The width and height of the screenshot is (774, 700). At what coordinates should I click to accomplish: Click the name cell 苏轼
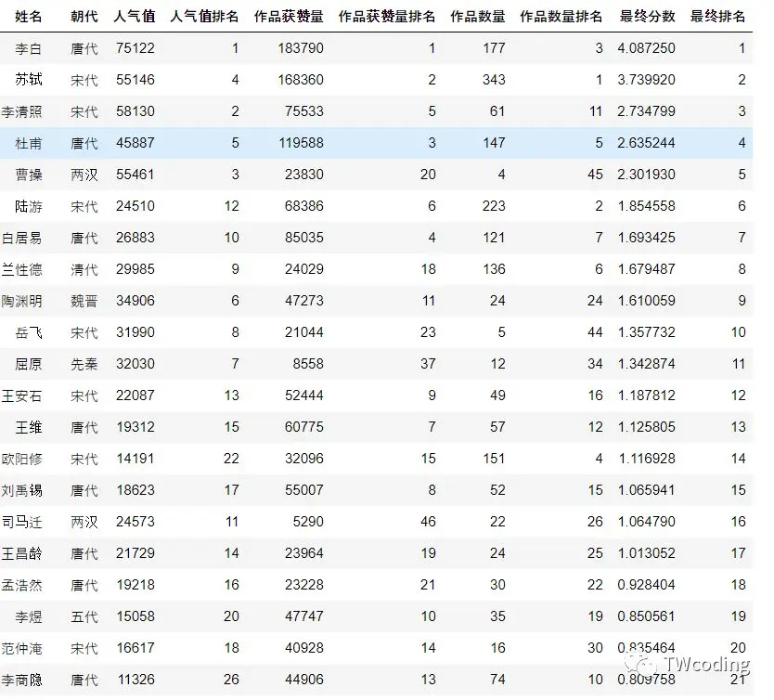[28, 80]
